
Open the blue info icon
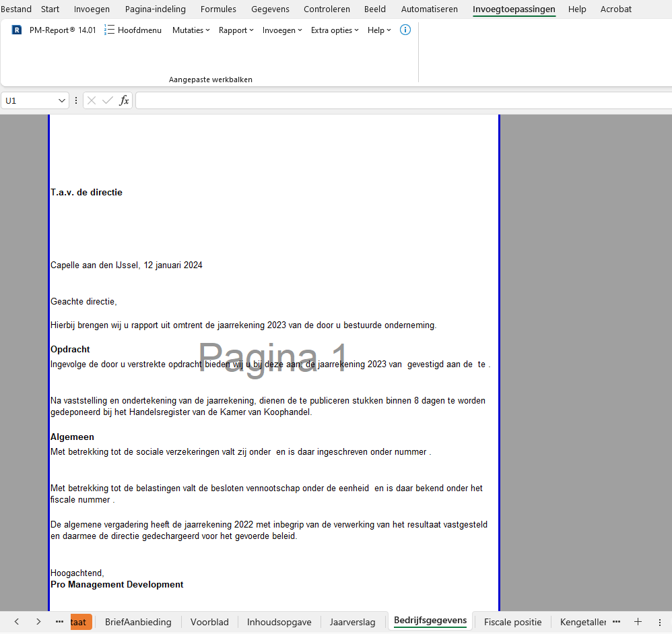click(x=405, y=30)
